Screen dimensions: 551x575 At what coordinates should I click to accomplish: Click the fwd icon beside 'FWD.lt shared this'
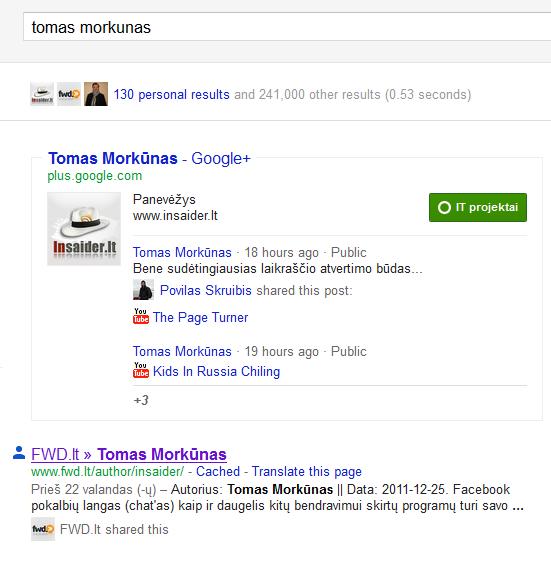coord(43,529)
